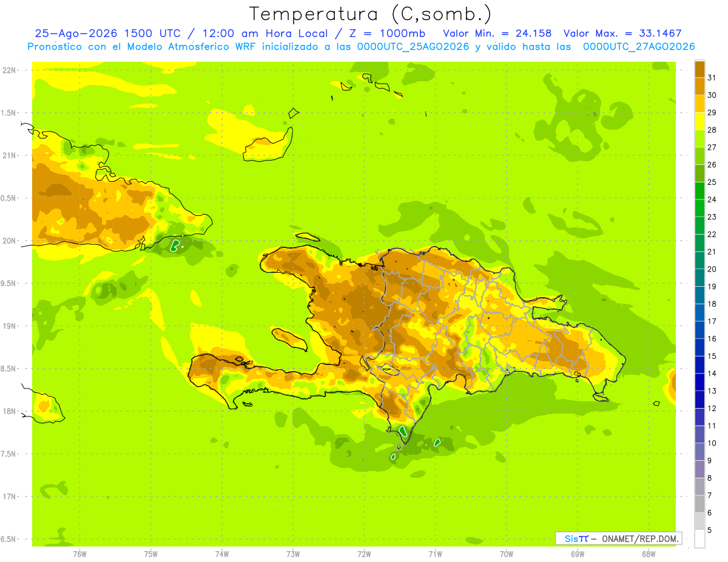Screen dimensions: 728x562
Task: Pick the green swatch between 24 and 25
Action: (699, 190)
